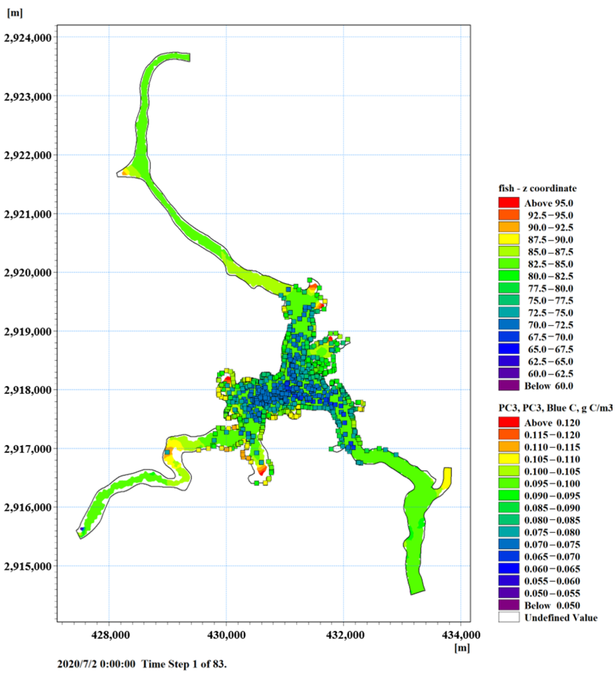
Task: Select the green 0.095–0.100 concentration swatch
Action: tap(508, 483)
